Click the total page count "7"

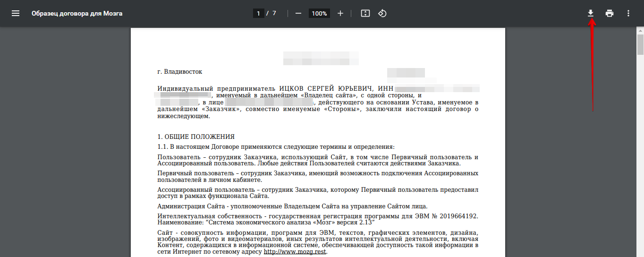274,13
